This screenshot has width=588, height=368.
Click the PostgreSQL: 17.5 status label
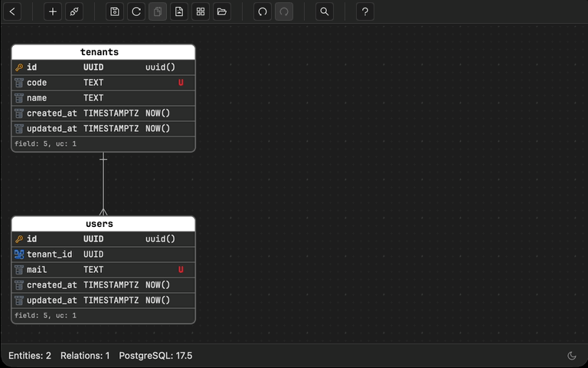[x=155, y=356]
